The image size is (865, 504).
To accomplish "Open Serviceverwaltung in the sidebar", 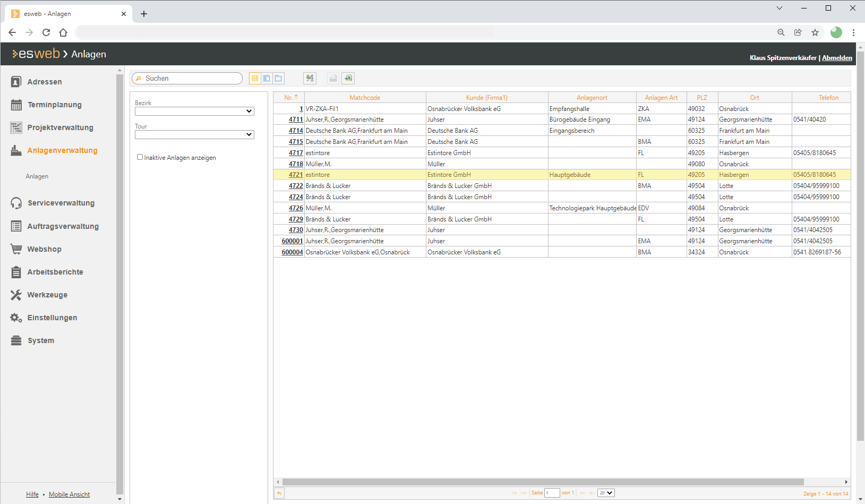I will (61, 203).
